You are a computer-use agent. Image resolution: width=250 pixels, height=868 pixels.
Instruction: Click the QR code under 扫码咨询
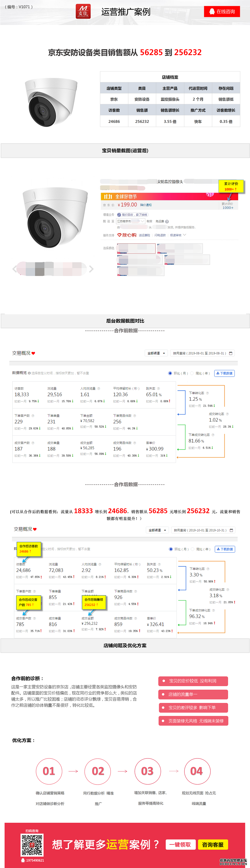coord(32,845)
